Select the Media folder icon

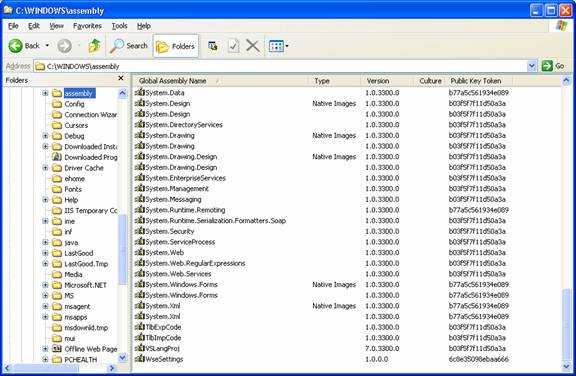pyautogui.click(x=57, y=274)
